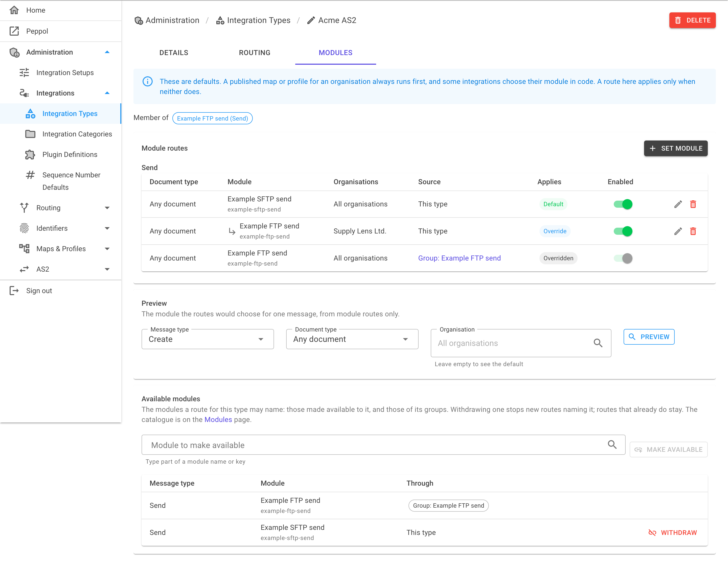Focus the Module to make available field
Screen dimensions: 728x566
coord(383,445)
